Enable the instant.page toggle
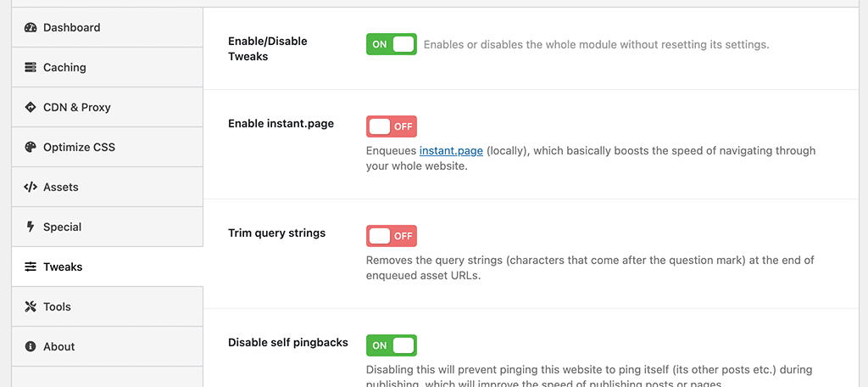Image resolution: width=868 pixels, height=387 pixels. pyautogui.click(x=392, y=126)
